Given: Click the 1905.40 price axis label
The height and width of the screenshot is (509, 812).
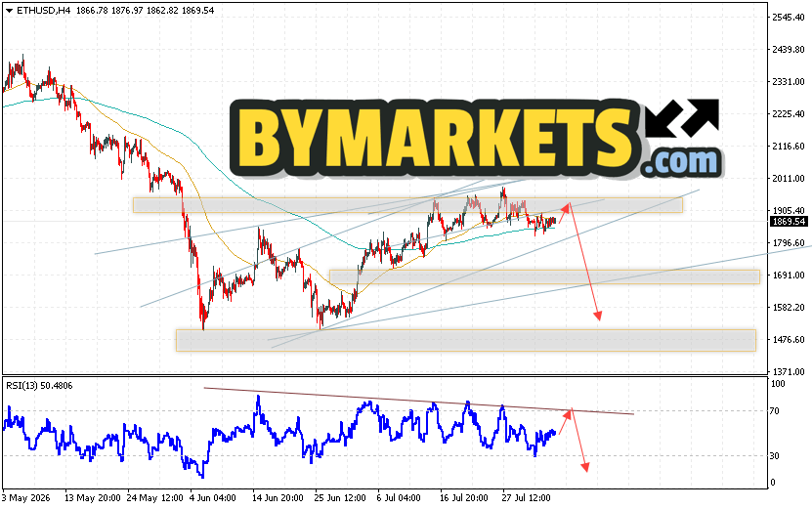Looking at the screenshot, I should click(789, 211).
